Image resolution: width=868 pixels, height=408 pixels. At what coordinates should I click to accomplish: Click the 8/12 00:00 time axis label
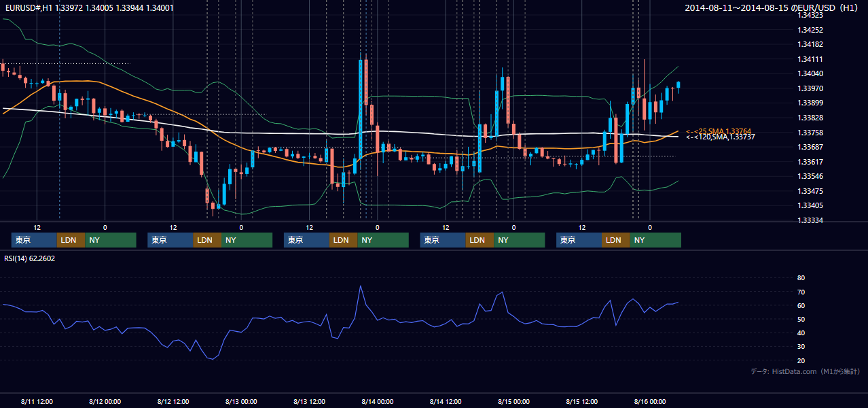click(105, 401)
